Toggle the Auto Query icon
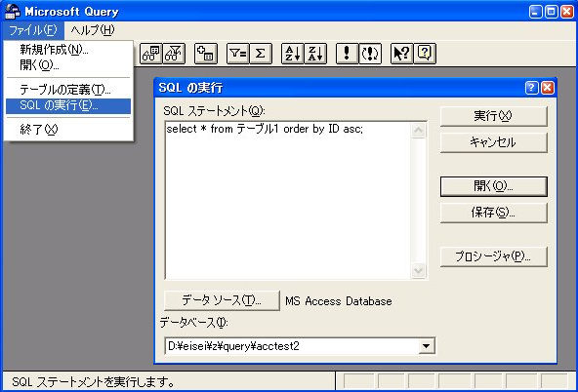The width and height of the screenshot is (578, 392). click(x=370, y=54)
